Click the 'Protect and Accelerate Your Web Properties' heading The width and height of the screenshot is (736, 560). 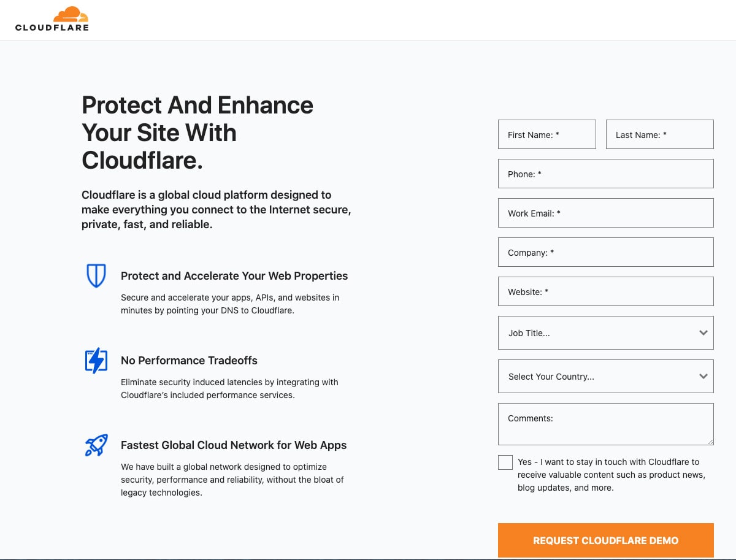point(234,276)
